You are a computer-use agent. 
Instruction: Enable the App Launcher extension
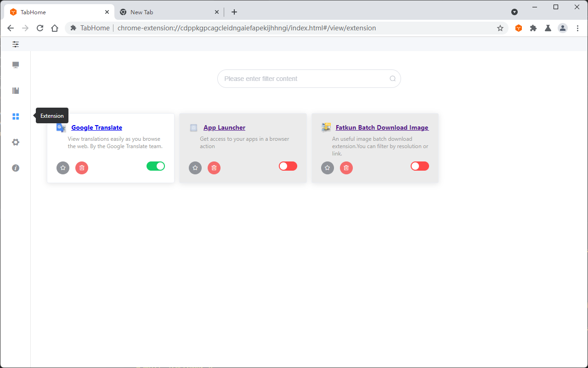[288, 166]
